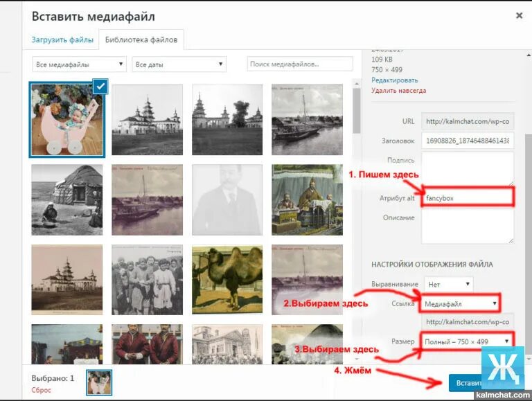Select the baby carriage thumbnail
532x401 pixels.
66,120
